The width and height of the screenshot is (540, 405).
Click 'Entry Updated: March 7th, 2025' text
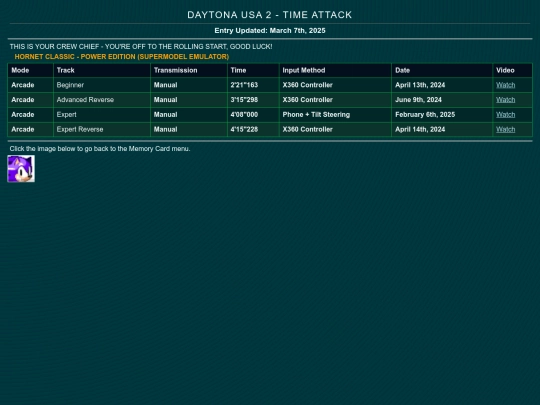[x=270, y=31]
